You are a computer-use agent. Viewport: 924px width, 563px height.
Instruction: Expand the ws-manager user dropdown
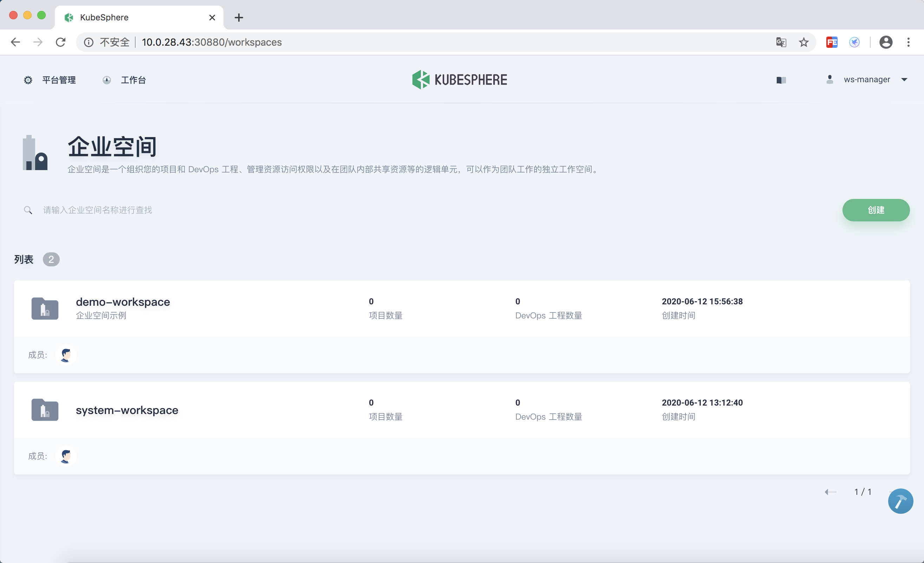point(904,79)
